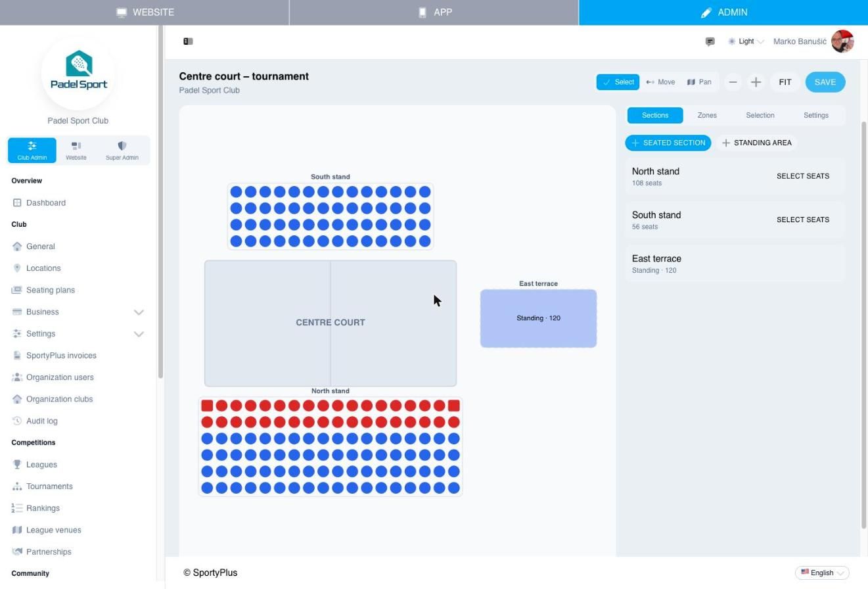Open the English language dropdown
The width and height of the screenshot is (868, 589).
click(822, 573)
